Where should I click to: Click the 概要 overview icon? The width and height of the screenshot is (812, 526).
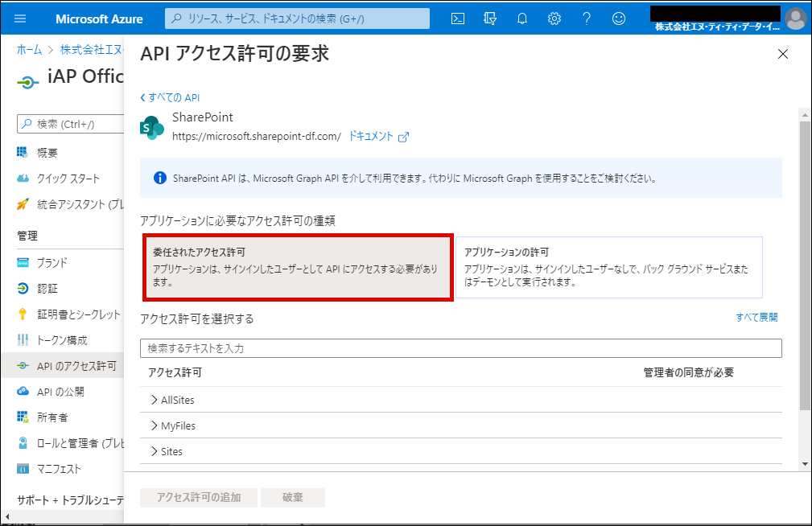[x=23, y=152]
